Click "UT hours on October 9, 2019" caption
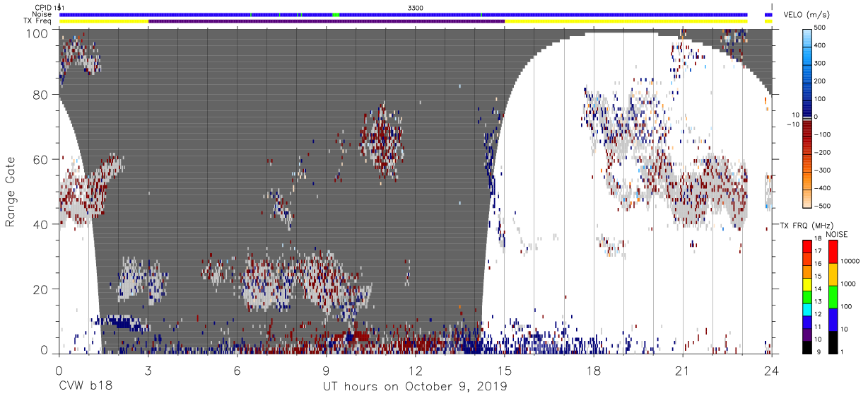Viewport: 868px width, 401px height. point(415,387)
